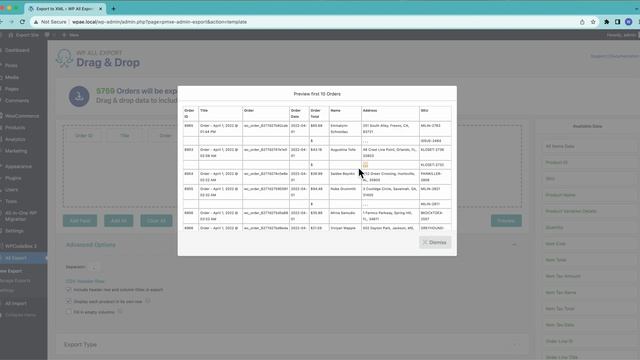
Task: Open the browser extensions puzzle icon
Action: (x=607, y=22)
